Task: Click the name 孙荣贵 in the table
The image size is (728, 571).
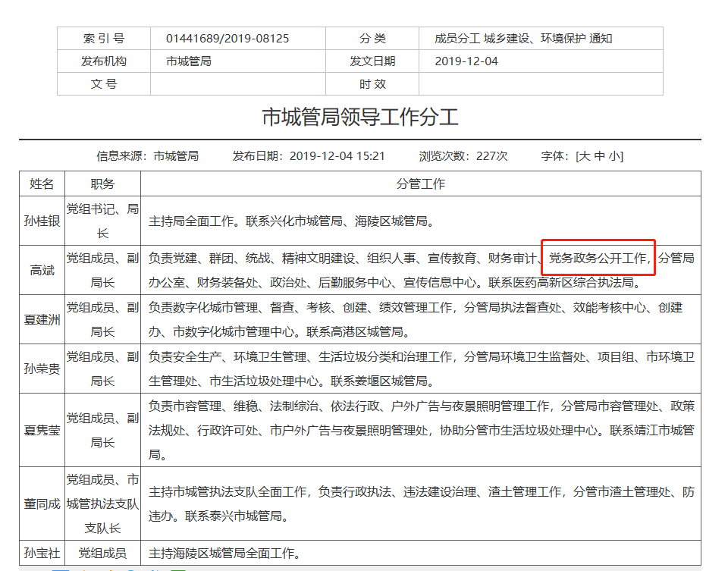Action: [x=42, y=368]
